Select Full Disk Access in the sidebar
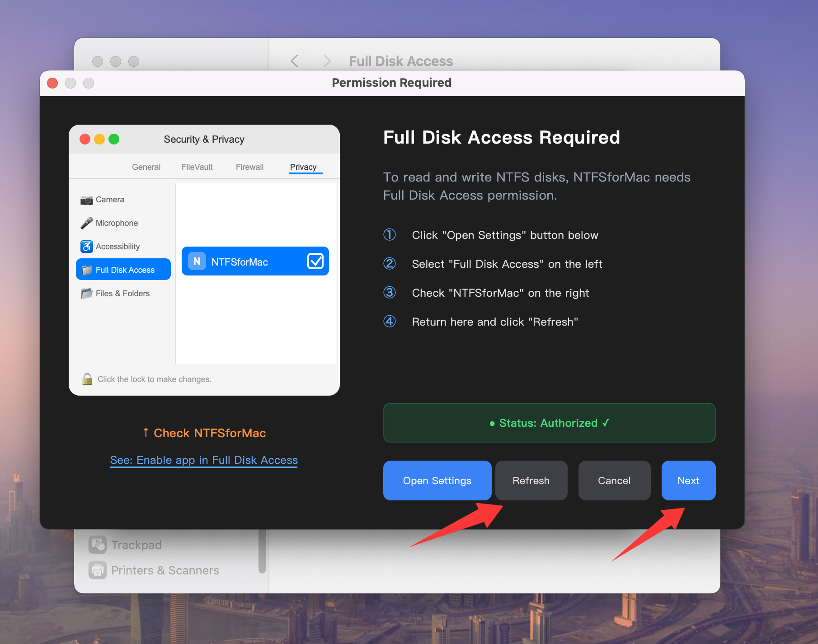Image resolution: width=818 pixels, height=644 pixels. 124,270
